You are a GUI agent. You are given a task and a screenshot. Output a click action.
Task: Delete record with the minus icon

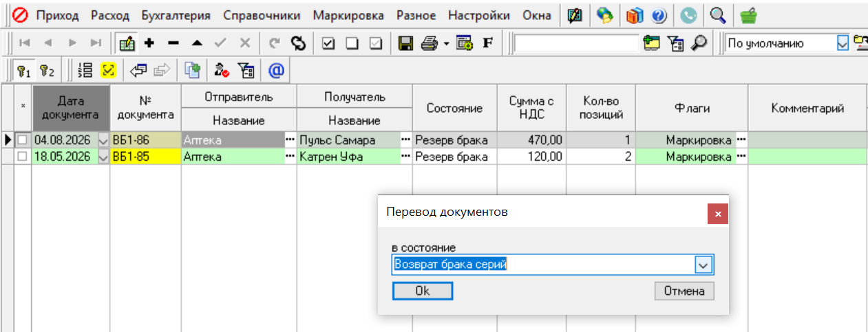click(x=173, y=43)
